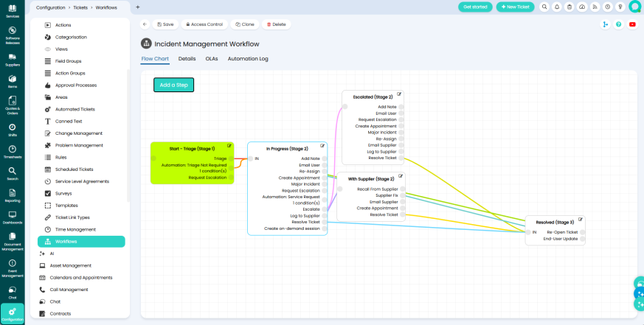Screen dimensions: 644x325
Task: Click the magnifier search icon in top bar
Action: [x=544, y=7]
